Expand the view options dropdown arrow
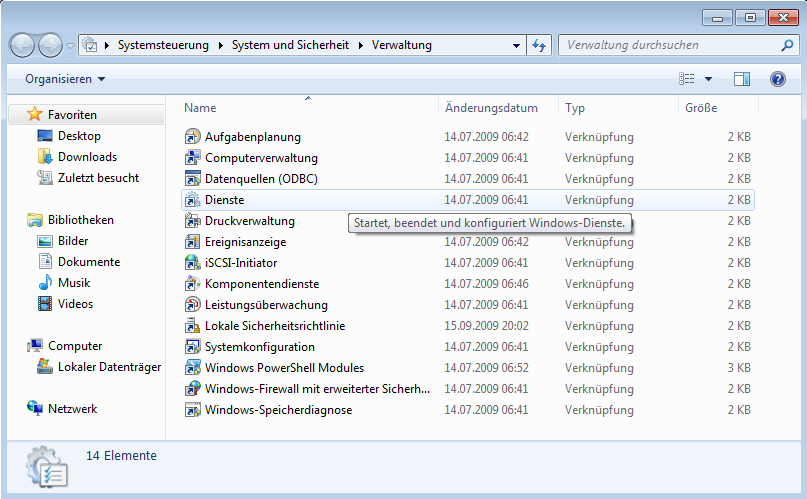Screen dimensions: 807x499 [x=709, y=79]
